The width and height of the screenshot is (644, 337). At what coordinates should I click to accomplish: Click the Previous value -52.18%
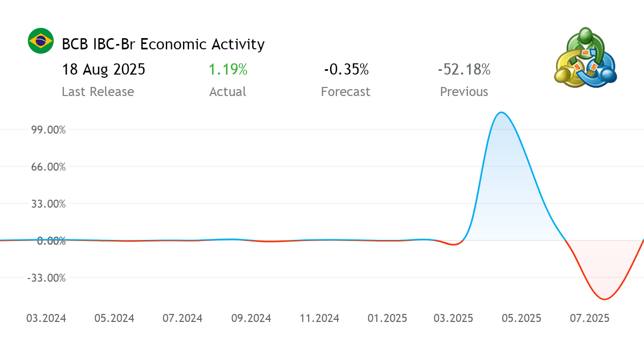464,70
